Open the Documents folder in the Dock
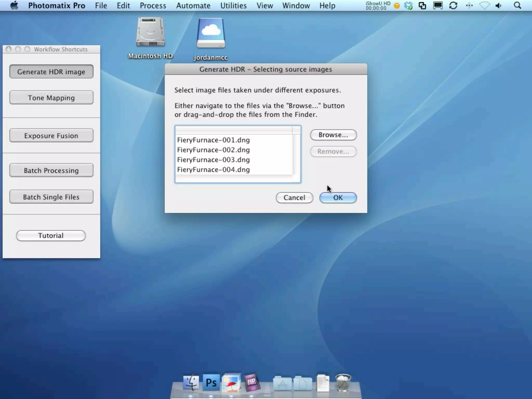The image size is (532, 399). pos(303,383)
